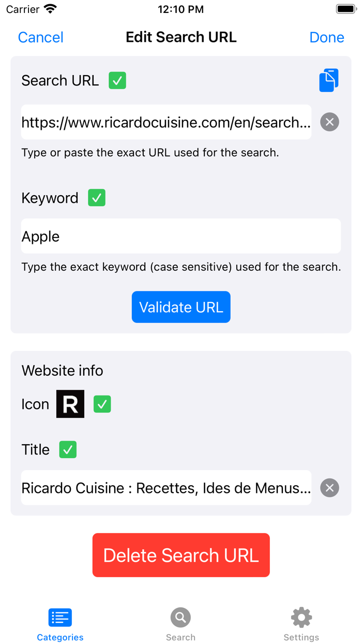This screenshot has height=644, width=362.
Task: Tap the Search magnifier icon
Action: click(180, 617)
